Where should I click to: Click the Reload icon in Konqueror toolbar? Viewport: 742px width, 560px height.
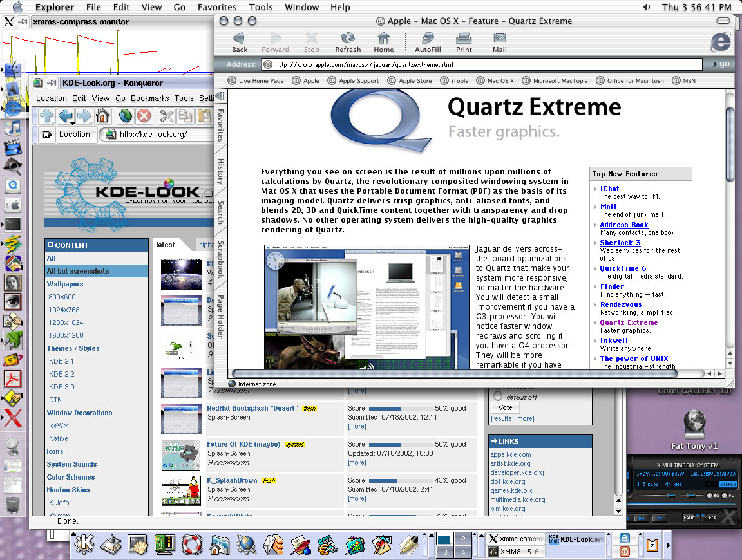(x=125, y=115)
